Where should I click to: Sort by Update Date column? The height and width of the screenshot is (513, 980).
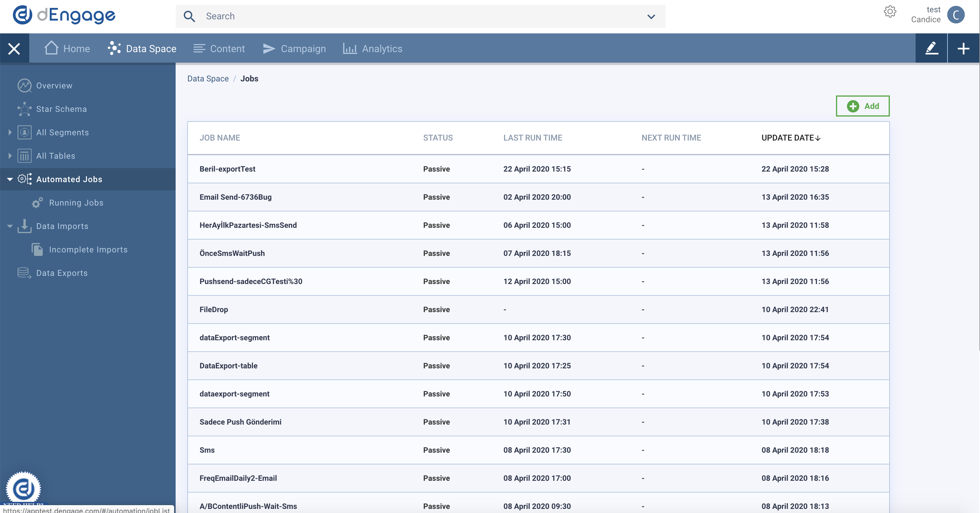pos(791,138)
